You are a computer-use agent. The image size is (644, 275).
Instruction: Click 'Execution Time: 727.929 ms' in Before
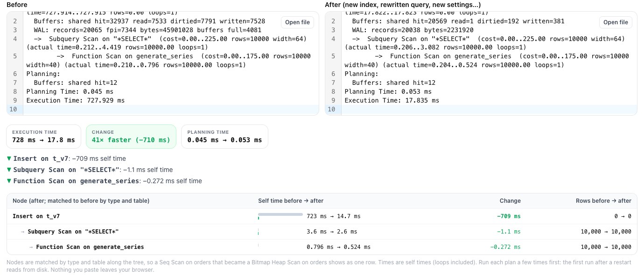[76, 101]
